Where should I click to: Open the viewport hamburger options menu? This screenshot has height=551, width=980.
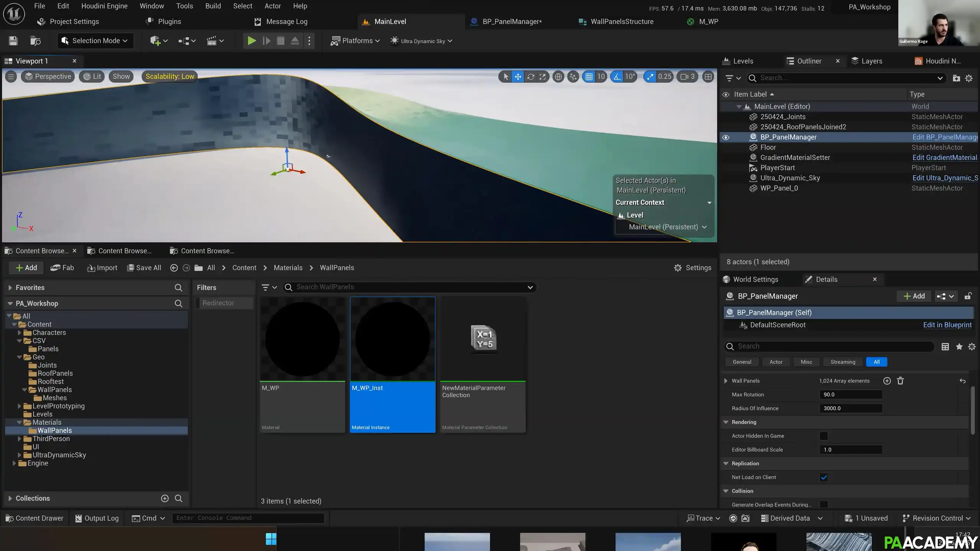[x=11, y=77]
